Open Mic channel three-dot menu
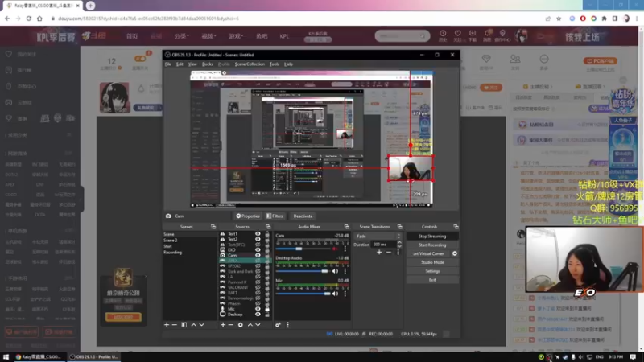 click(x=345, y=294)
